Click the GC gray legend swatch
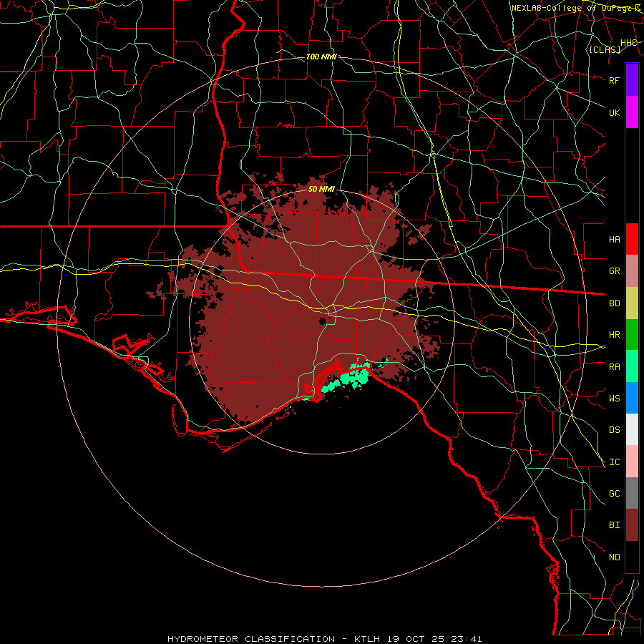 [x=632, y=493]
